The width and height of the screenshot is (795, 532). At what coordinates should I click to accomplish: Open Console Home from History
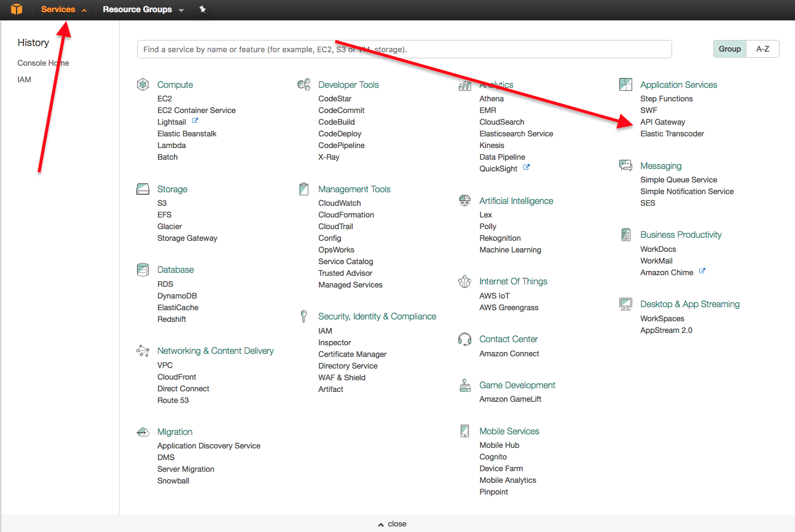[43, 63]
